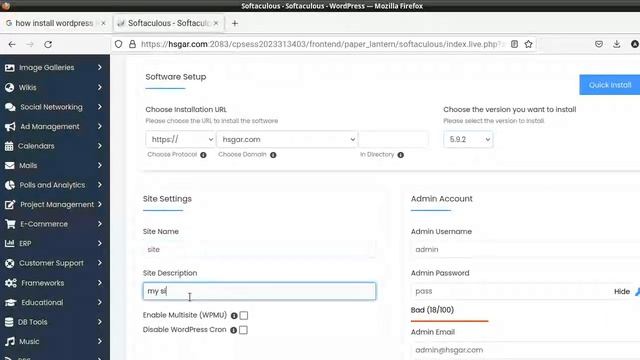This screenshot has width=640, height=360.
Task: Click the Admin Username field
Action: tap(525, 249)
